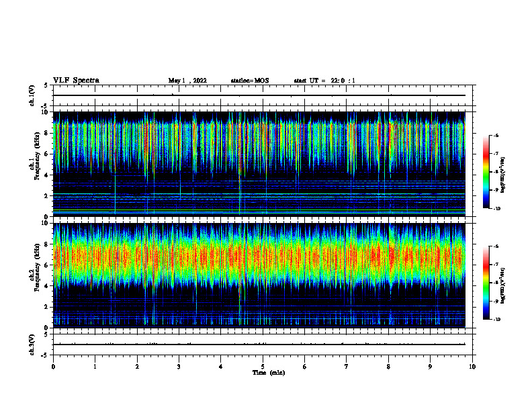Screen dimensions: 532x411
Task: Click the "start UT = 22: 0 : 1" text
Action: click(324, 81)
